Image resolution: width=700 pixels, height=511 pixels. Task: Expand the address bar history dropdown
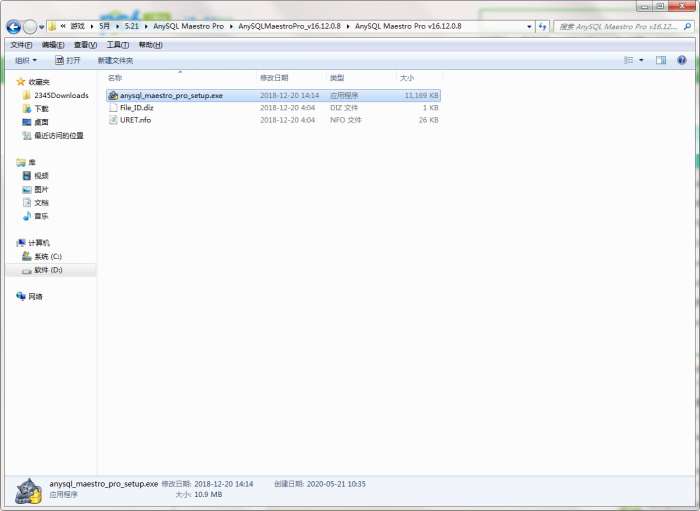click(x=529, y=27)
